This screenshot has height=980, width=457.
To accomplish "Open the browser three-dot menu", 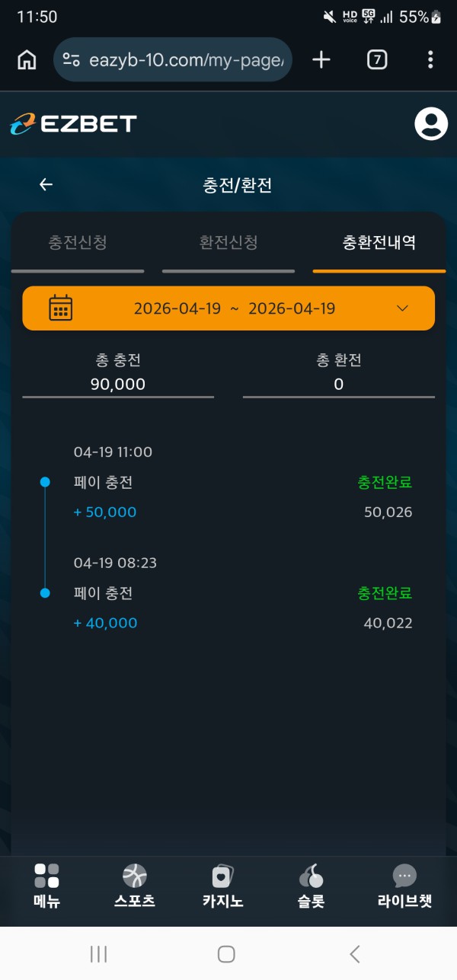I will click(x=430, y=60).
